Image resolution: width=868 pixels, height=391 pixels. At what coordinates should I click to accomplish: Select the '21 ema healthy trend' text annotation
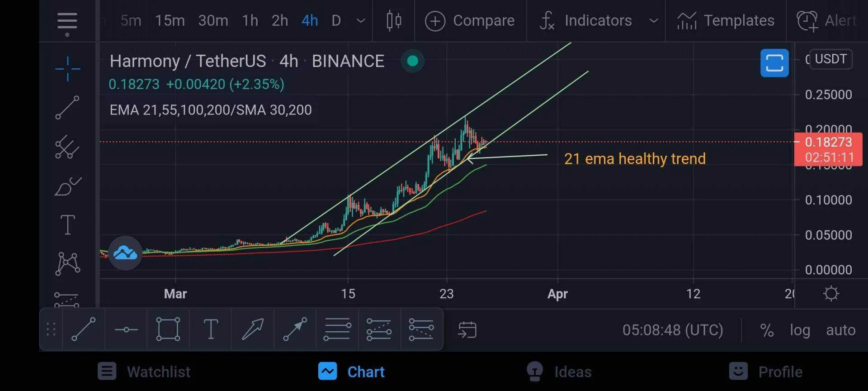pos(635,159)
